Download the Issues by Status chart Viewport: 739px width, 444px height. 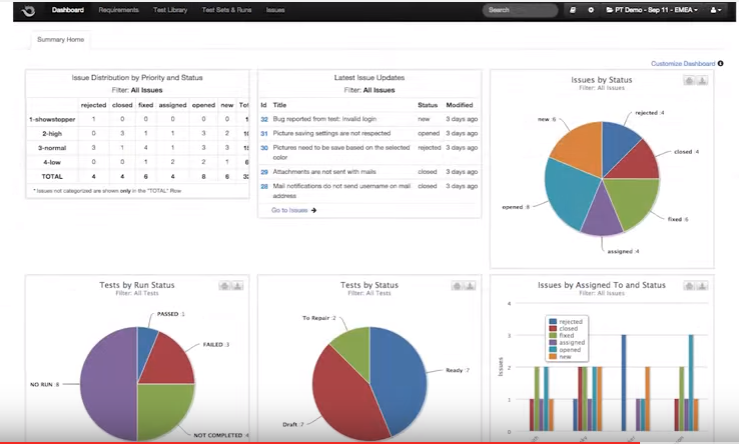click(702, 81)
